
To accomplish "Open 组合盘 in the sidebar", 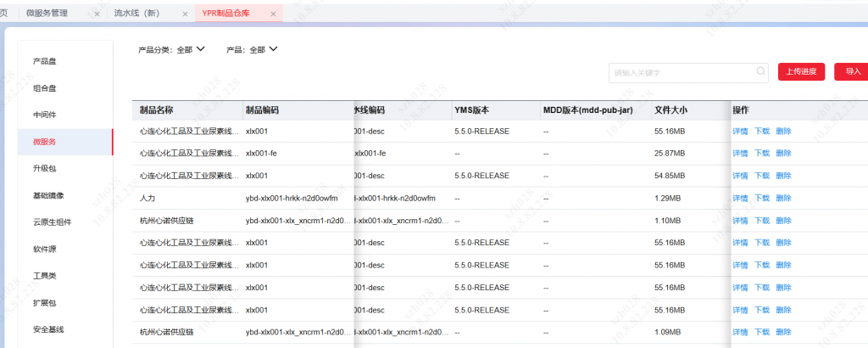I will point(45,88).
